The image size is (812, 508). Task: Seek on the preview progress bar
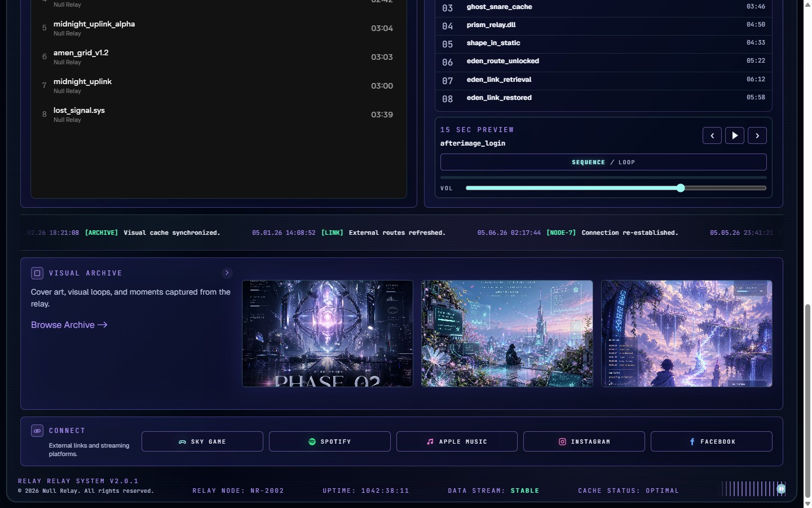603,177
